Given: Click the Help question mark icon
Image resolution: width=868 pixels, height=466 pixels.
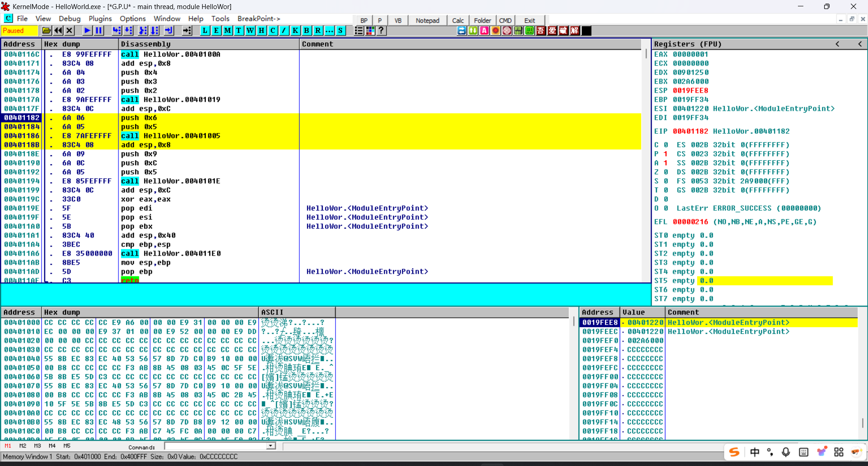Looking at the screenshot, I should [x=382, y=31].
